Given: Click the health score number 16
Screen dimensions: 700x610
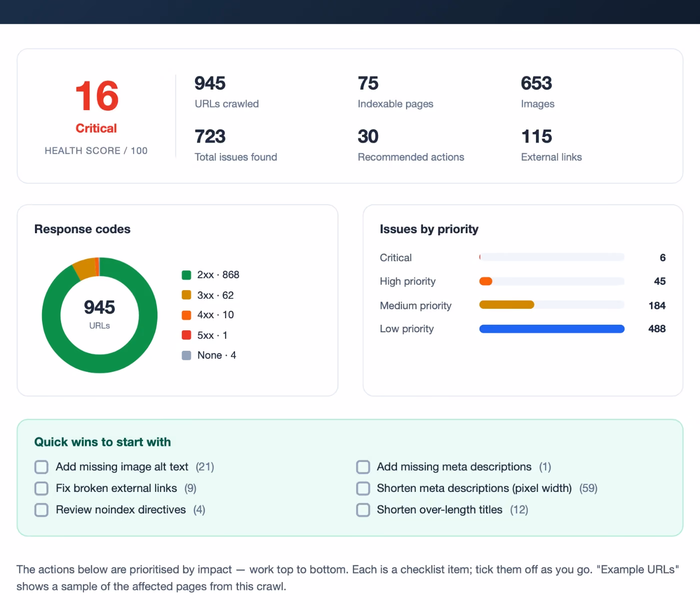Looking at the screenshot, I should pos(97,96).
